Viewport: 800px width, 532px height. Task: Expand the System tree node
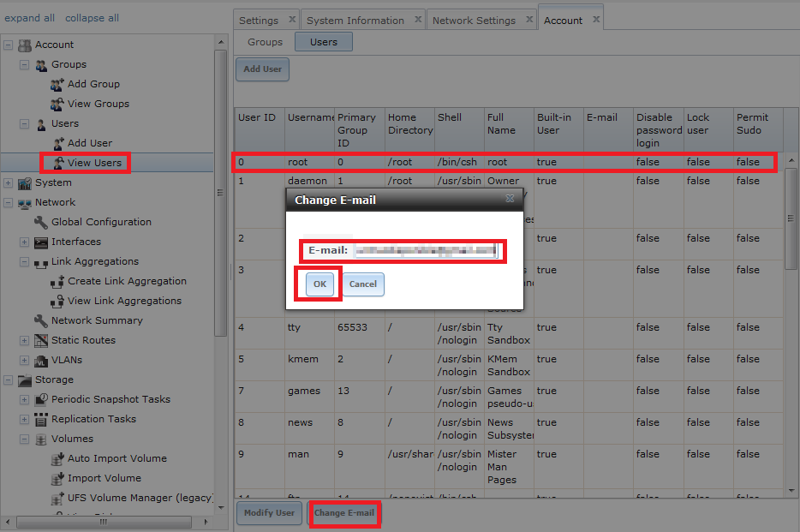9,182
